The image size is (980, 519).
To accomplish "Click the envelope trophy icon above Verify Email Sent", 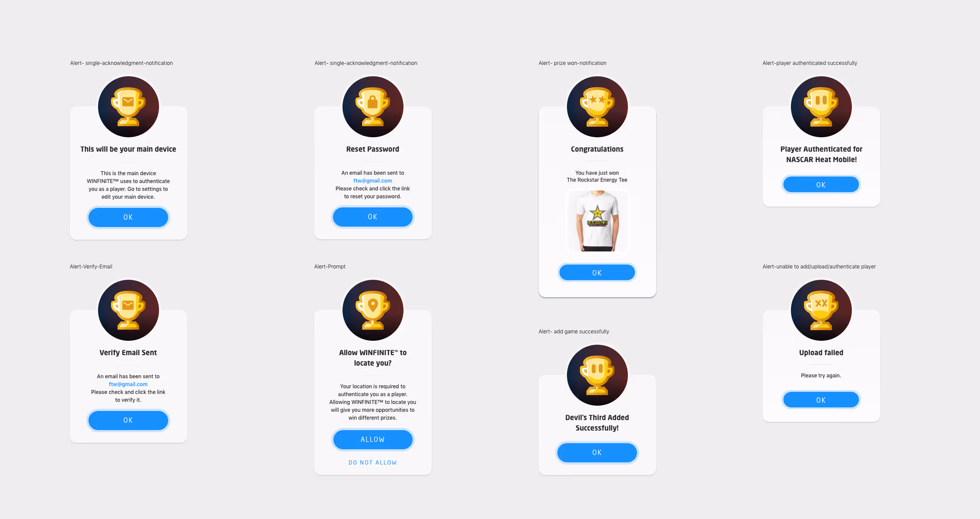I will 128,310.
